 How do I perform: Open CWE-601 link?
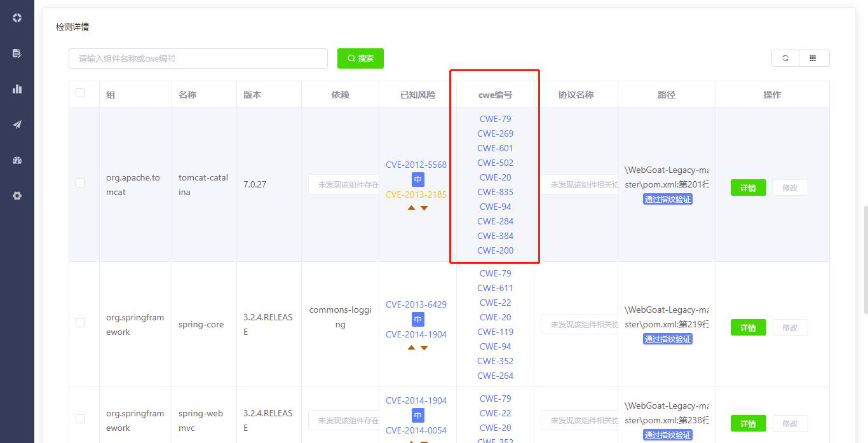(495, 148)
